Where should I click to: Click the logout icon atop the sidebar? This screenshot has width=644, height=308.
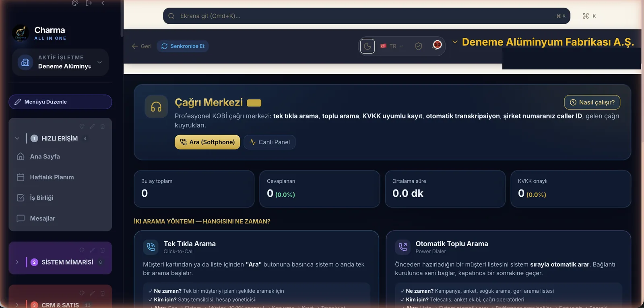coord(89,3)
